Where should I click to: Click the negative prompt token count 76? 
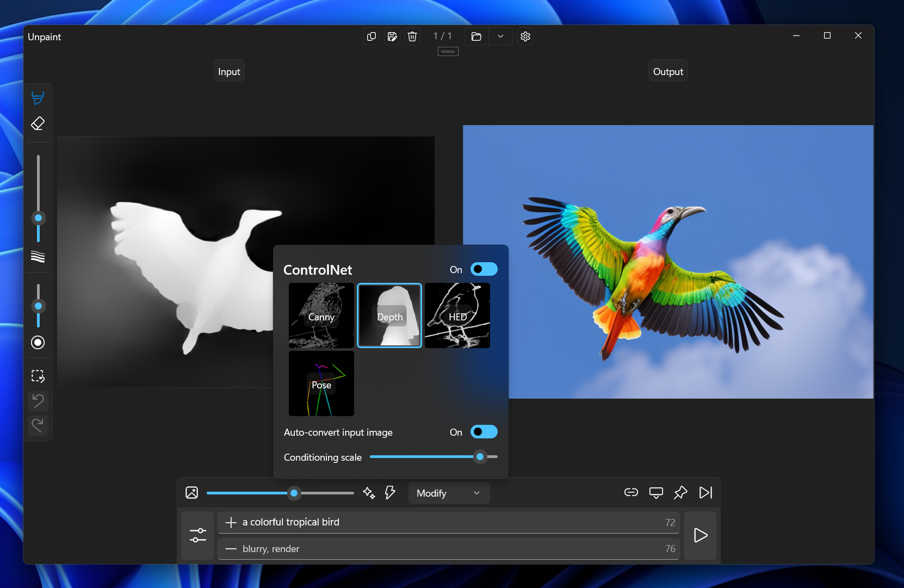click(x=670, y=549)
